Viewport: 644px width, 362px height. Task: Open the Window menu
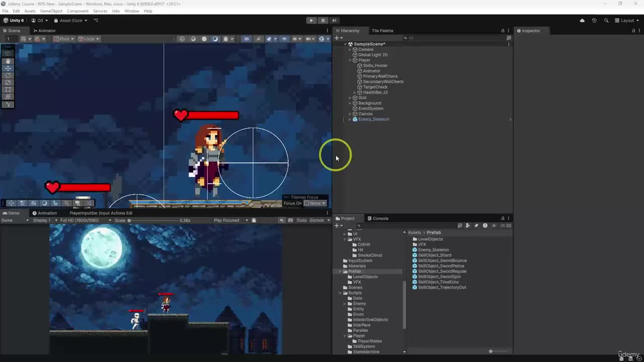(x=132, y=11)
